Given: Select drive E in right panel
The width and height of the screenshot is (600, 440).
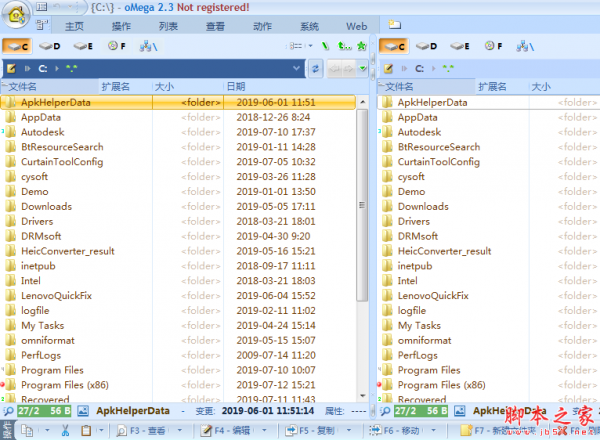Looking at the screenshot, I should 460,46.
